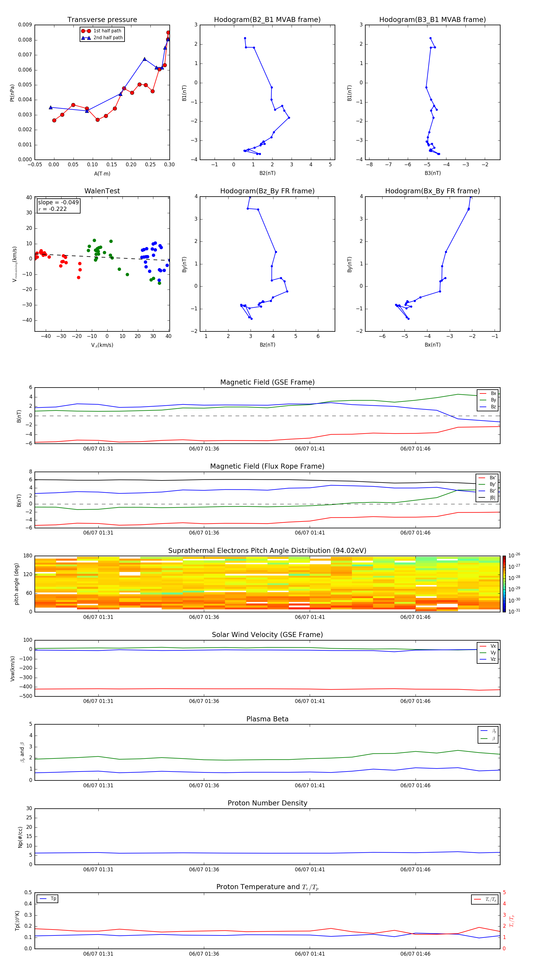Click the 'Bx(nT)' x-axis label

[x=432, y=345]
